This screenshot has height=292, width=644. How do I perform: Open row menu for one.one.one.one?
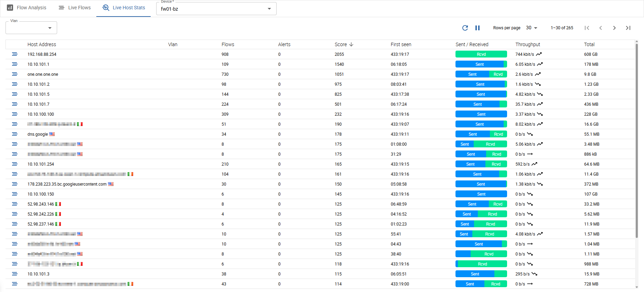click(x=14, y=74)
